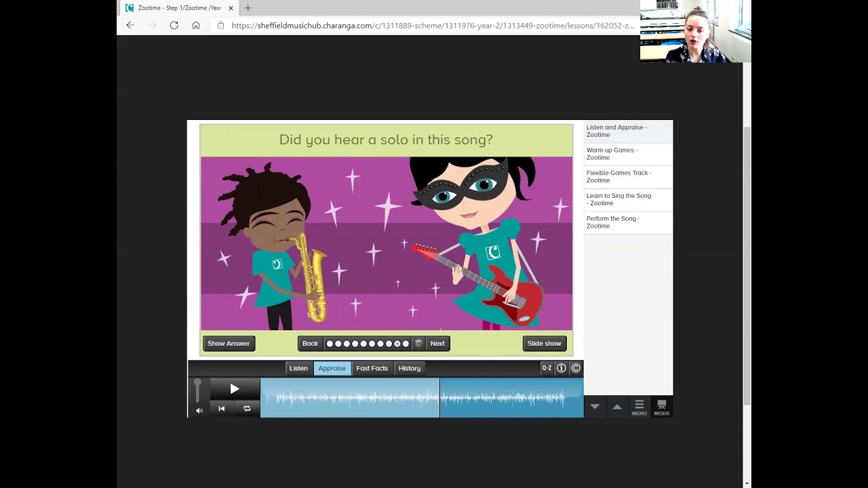Go to previous slide with Back

310,344
